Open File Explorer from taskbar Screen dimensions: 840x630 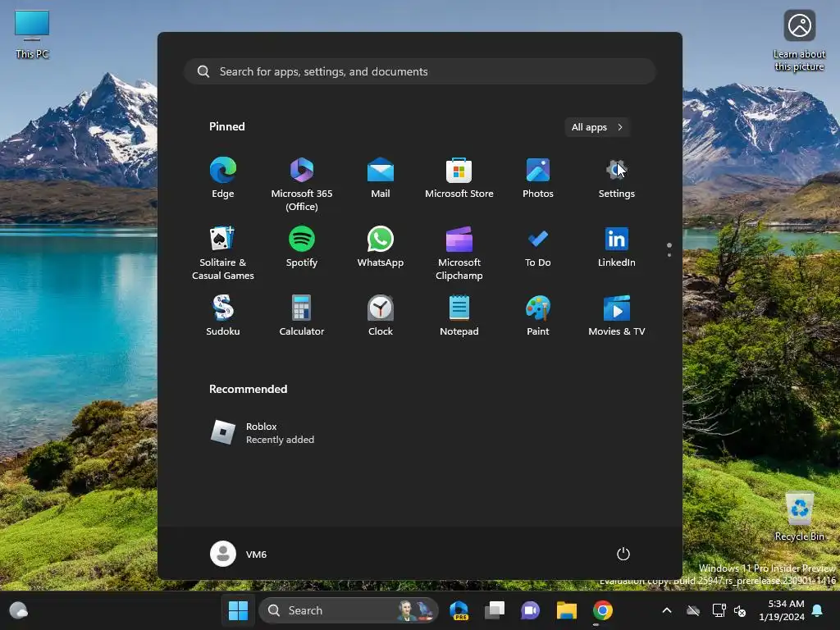coord(566,610)
